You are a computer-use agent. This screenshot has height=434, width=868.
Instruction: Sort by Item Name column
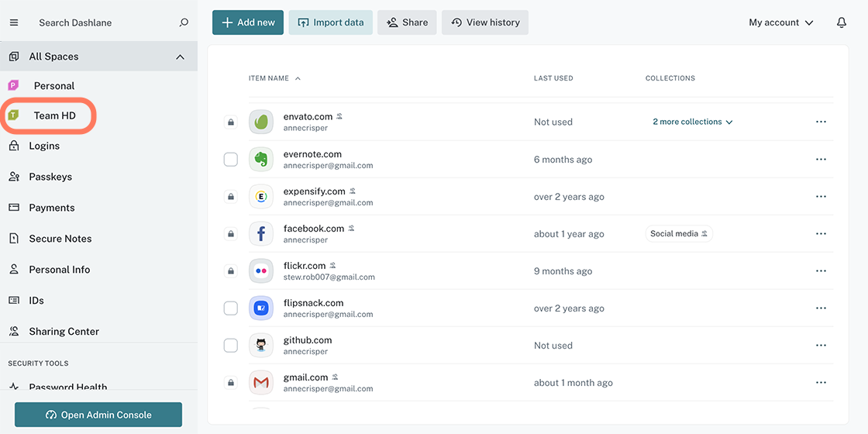click(x=274, y=78)
